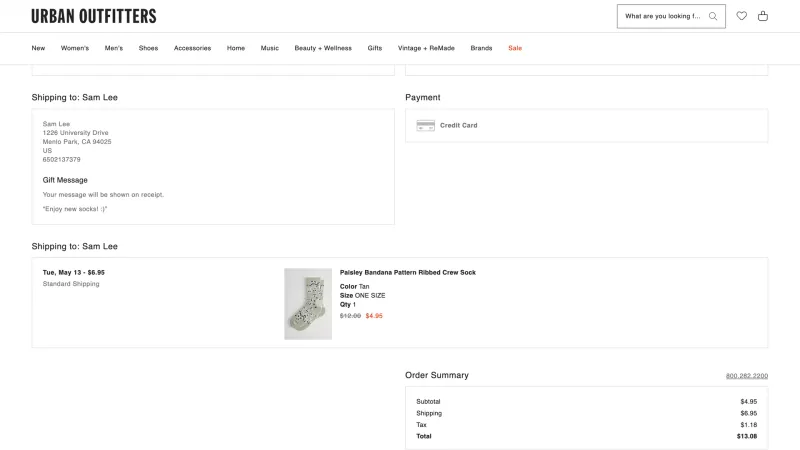The width and height of the screenshot is (800, 450).
Task: Click the sale price $4.95 on product
Action: pyautogui.click(x=374, y=316)
